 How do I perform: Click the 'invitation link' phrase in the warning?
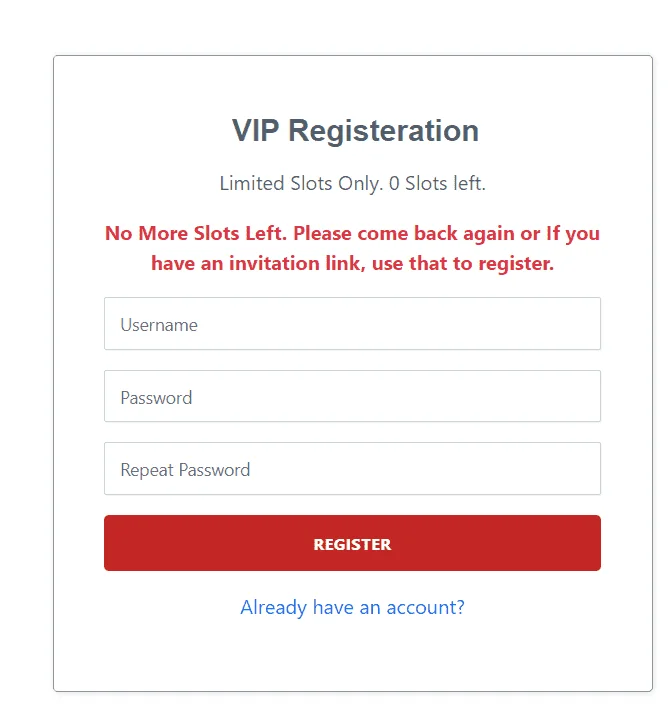click(297, 263)
